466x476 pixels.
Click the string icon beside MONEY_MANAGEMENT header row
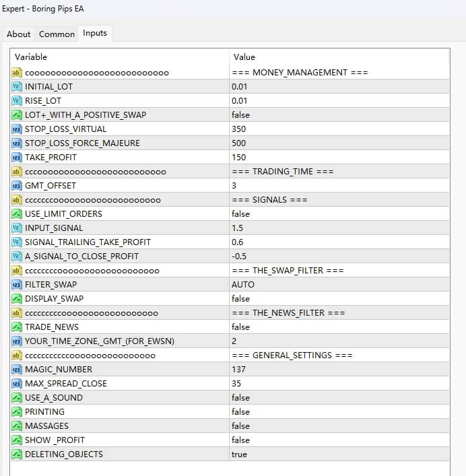coord(17,73)
